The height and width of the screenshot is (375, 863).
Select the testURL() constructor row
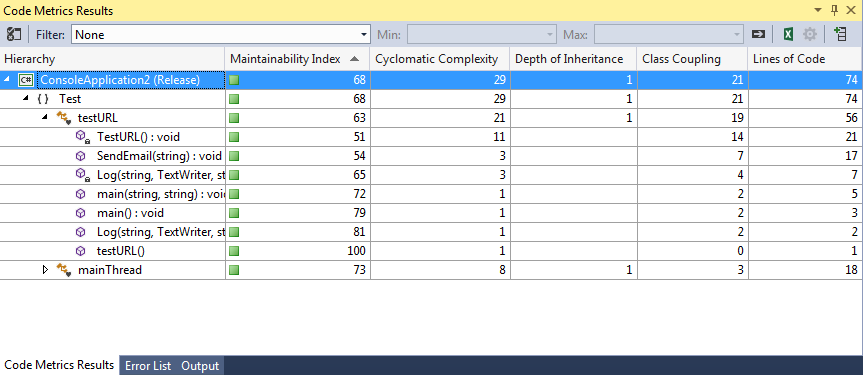coord(432,251)
